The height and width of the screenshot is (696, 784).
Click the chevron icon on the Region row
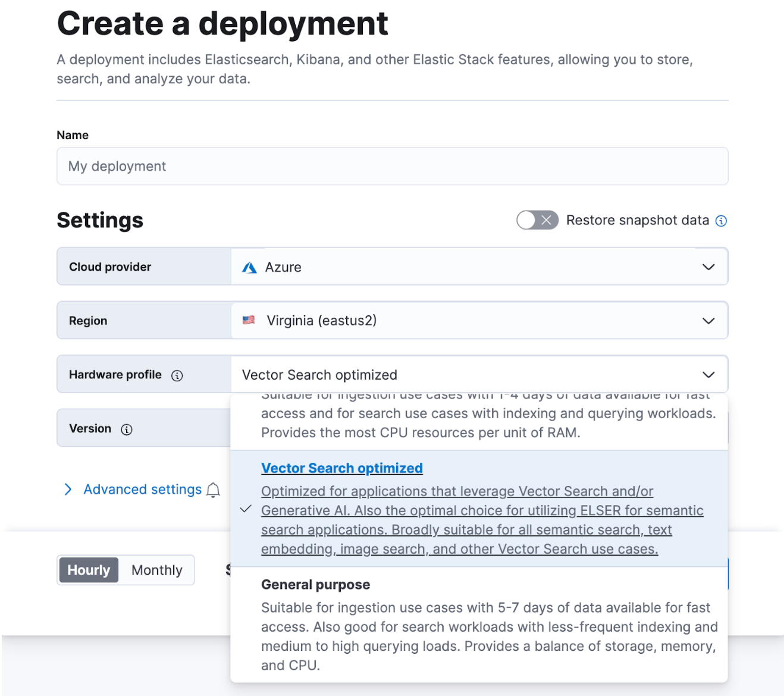pyautogui.click(x=708, y=320)
